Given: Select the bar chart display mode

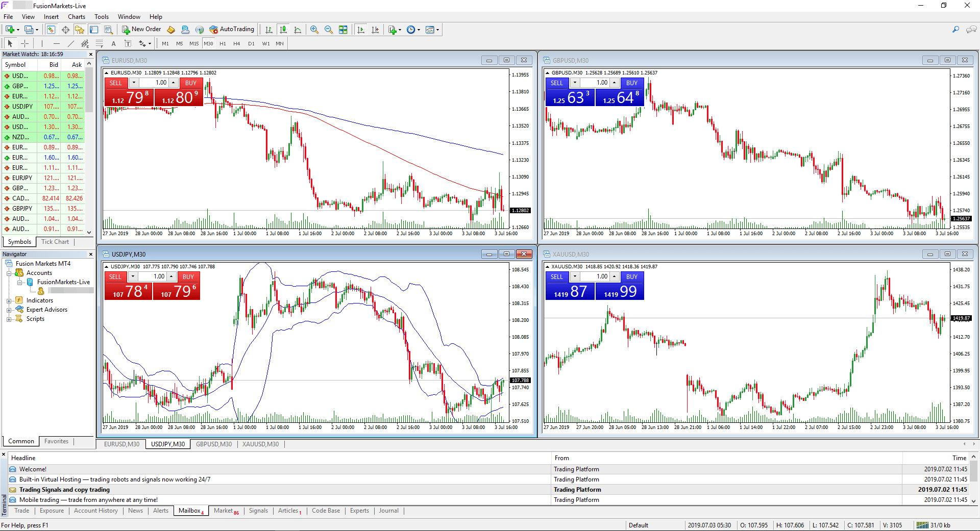Looking at the screenshot, I should (x=268, y=29).
